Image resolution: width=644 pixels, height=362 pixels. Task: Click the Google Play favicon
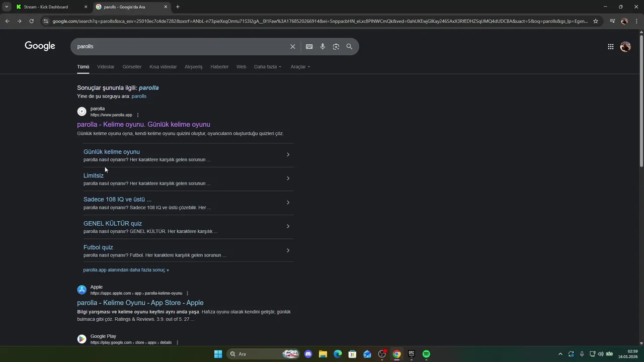(x=82, y=339)
